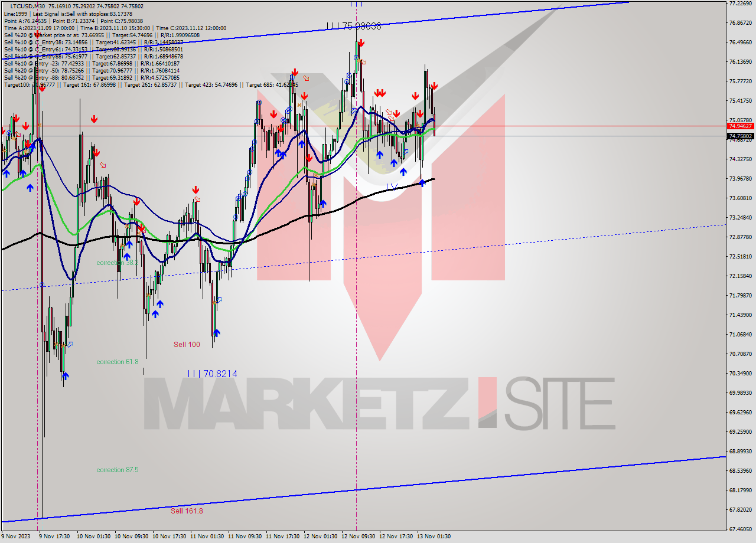The image size is (756, 543).
Task: Click the 72.15840 price axis label
Action: click(741, 276)
